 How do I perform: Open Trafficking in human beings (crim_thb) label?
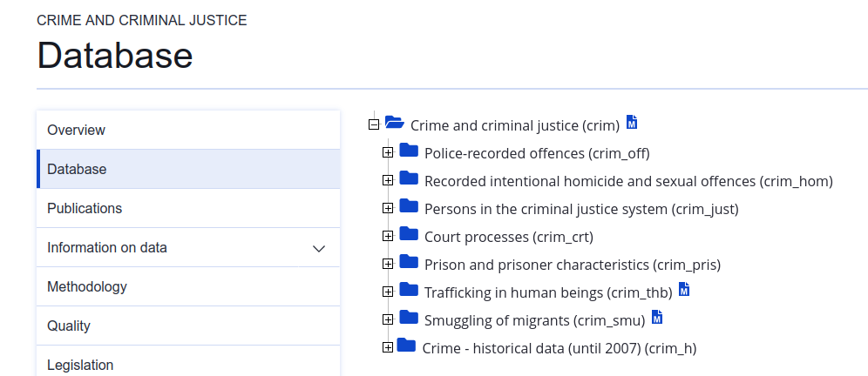pos(548,292)
